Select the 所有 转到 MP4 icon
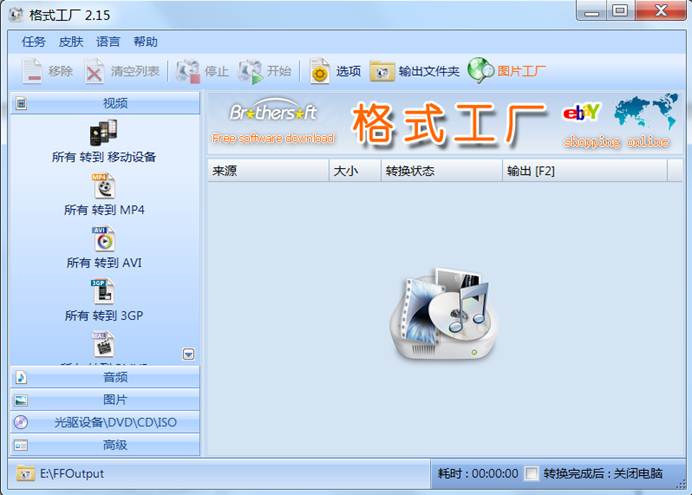The image size is (692, 495). [104, 186]
